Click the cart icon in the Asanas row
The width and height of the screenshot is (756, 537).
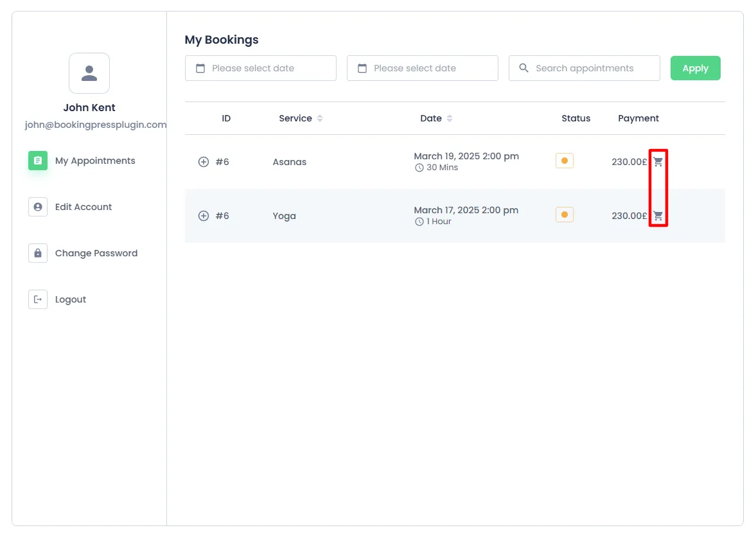pyautogui.click(x=658, y=161)
